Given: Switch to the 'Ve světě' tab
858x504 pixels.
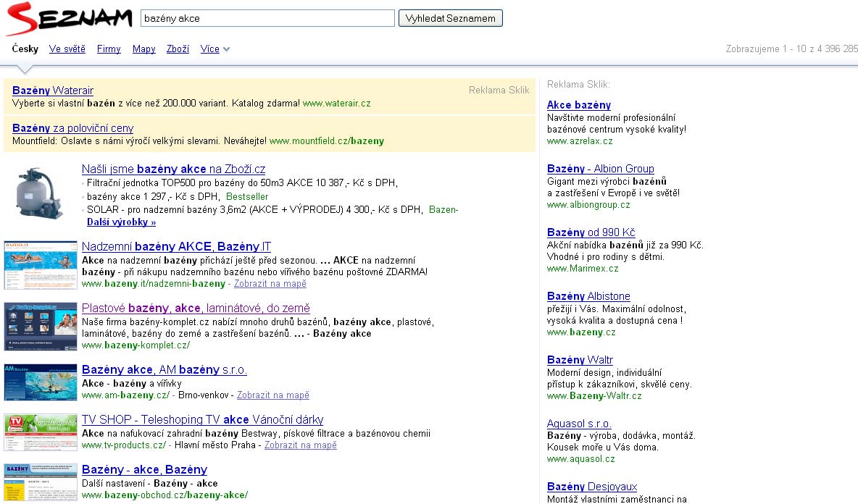Looking at the screenshot, I should [x=67, y=49].
